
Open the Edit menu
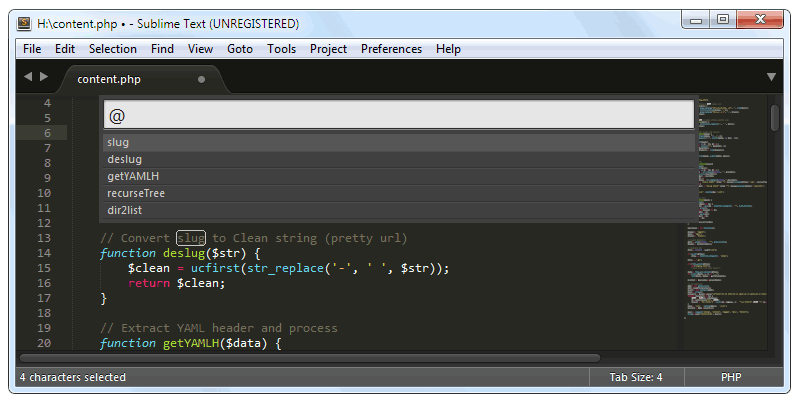pyautogui.click(x=65, y=49)
